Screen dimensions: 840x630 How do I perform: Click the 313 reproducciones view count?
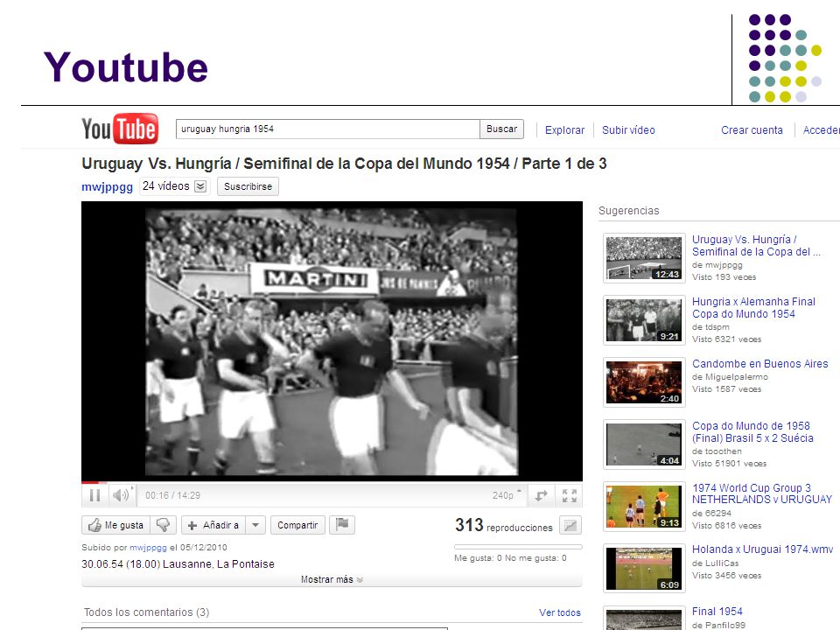[x=504, y=526]
